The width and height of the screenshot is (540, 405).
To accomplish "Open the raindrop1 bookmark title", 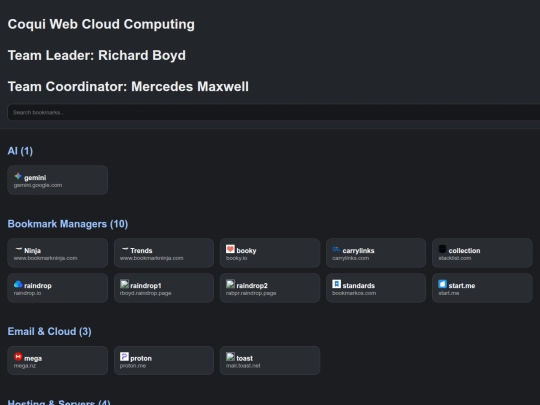I will pyautogui.click(x=146, y=286).
